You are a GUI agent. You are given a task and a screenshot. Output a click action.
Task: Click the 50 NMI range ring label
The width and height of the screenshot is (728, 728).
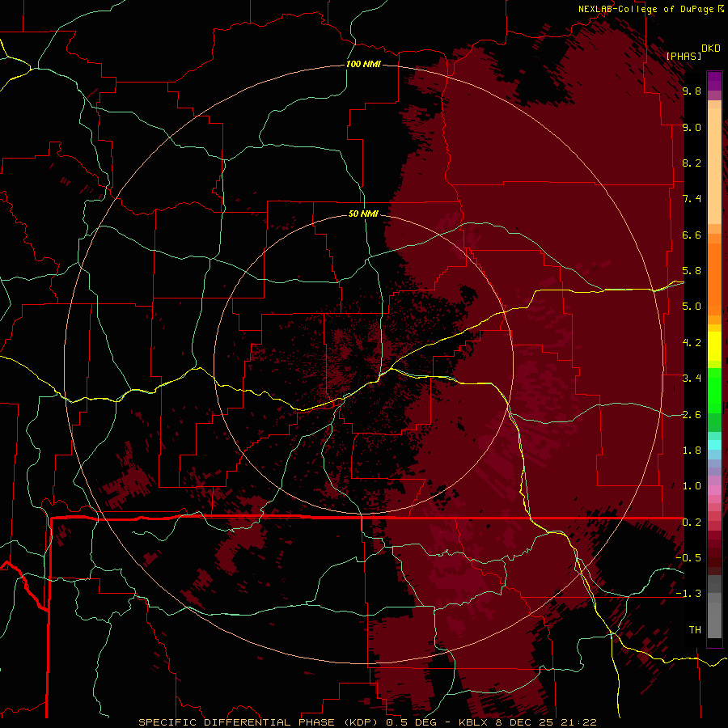pyautogui.click(x=363, y=214)
